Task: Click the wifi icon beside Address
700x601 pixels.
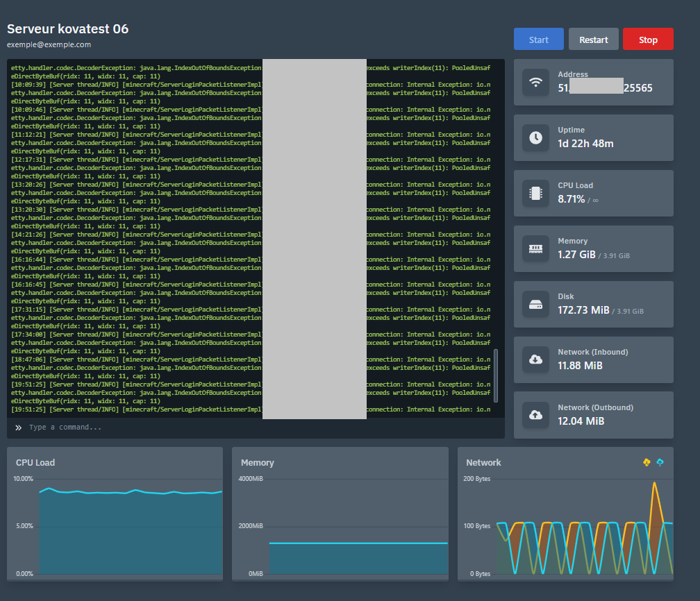Action: 535,82
